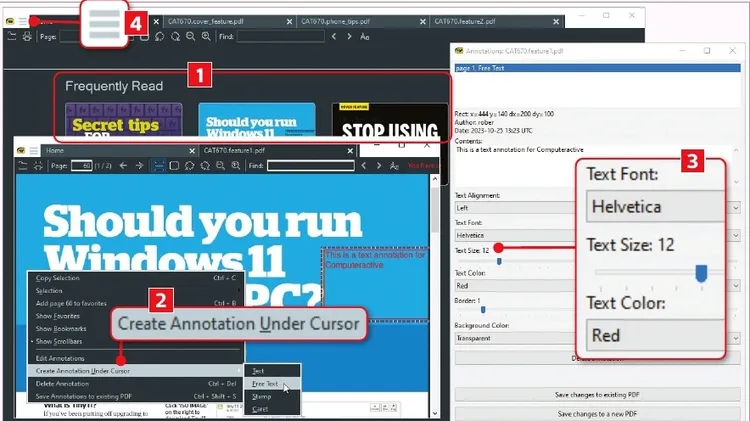Image resolution: width=750 pixels, height=421 pixels.
Task: Open the hamburger menu beside the Home tab
Action: coord(33,151)
